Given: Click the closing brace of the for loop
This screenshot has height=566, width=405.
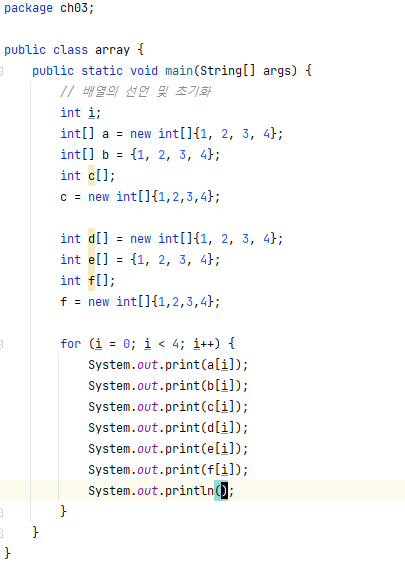Looking at the screenshot, I should pyautogui.click(x=64, y=511).
